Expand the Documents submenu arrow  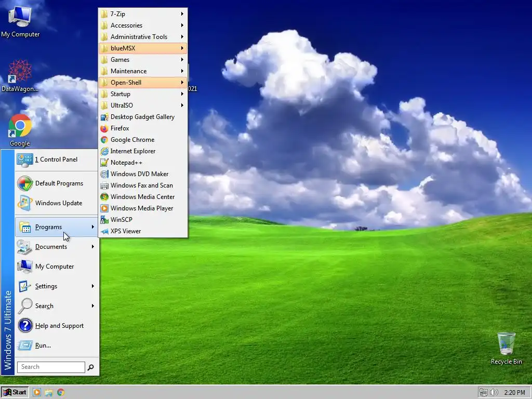[92, 247]
